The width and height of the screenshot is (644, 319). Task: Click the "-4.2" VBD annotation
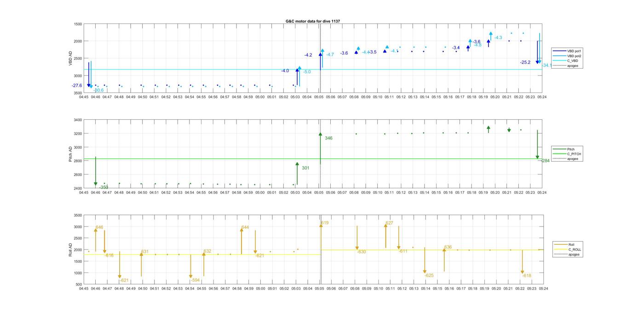(x=308, y=55)
